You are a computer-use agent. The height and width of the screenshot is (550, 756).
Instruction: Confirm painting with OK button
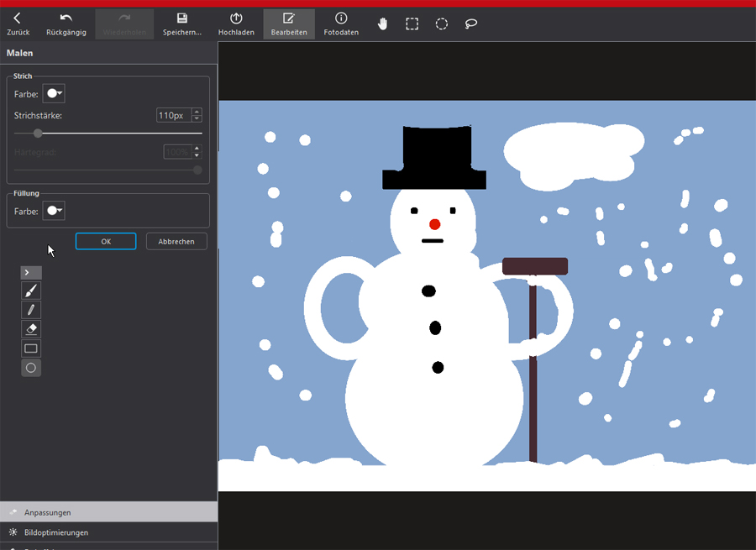click(106, 241)
